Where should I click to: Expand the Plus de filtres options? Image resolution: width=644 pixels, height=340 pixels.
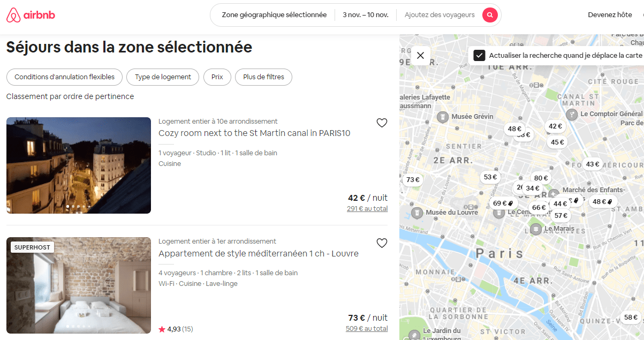263,77
